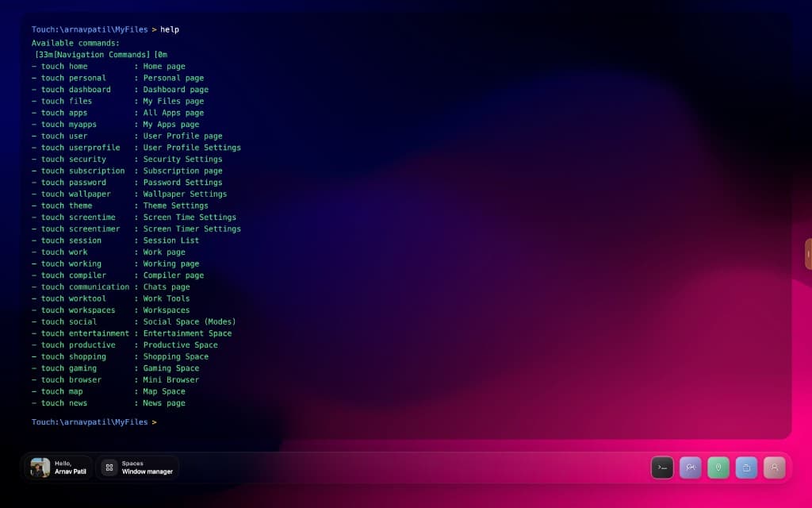
Task: Open the green Map pin dock icon
Action: pos(718,468)
